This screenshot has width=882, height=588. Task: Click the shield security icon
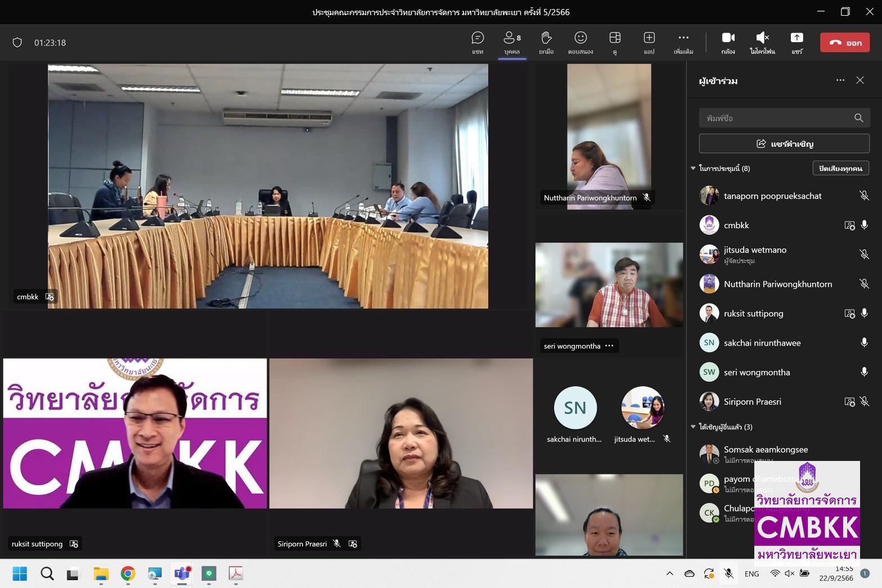pos(17,43)
